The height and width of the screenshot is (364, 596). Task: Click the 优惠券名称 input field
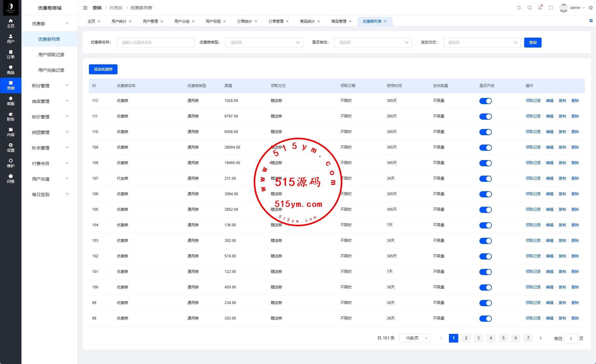pos(155,43)
